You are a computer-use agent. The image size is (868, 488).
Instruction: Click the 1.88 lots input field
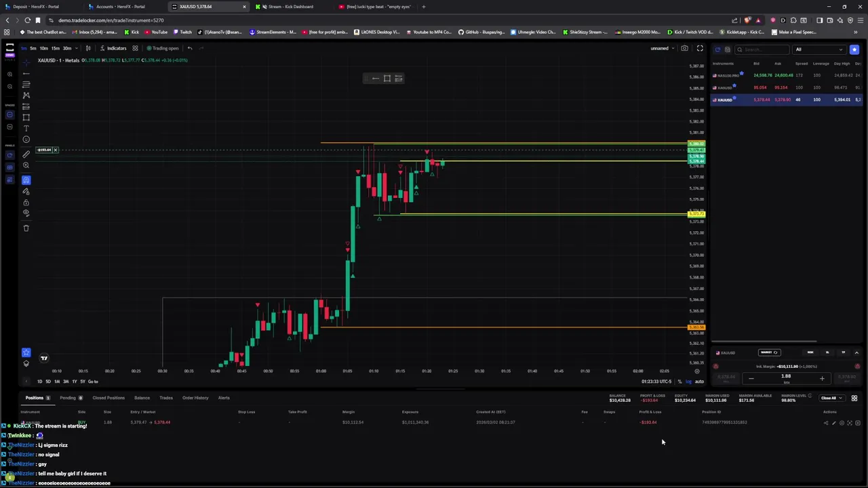coord(786,378)
